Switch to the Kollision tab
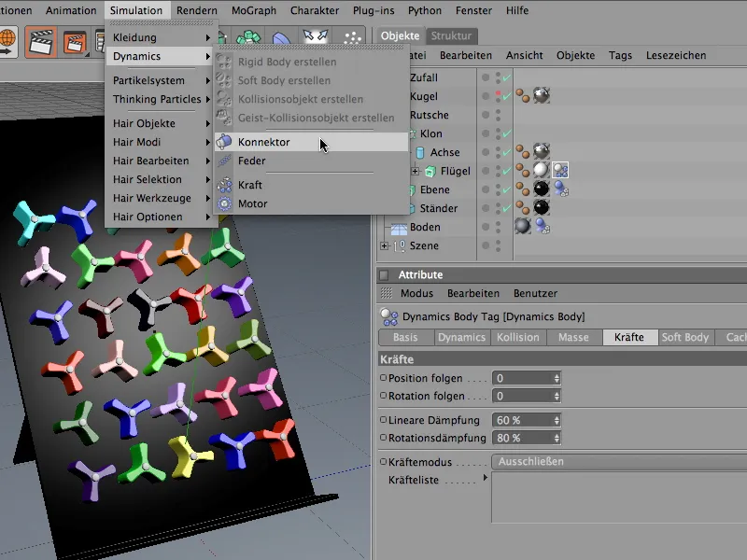The width and height of the screenshot is (747, 560). [x=517, y=338]
